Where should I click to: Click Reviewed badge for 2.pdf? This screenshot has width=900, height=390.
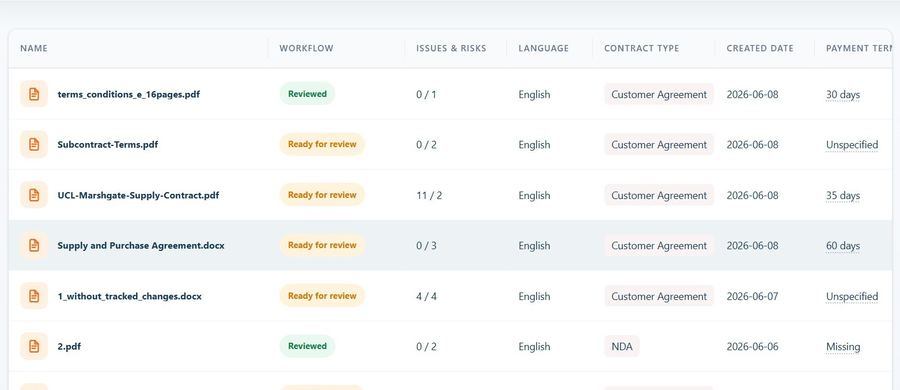click(307, 346)
